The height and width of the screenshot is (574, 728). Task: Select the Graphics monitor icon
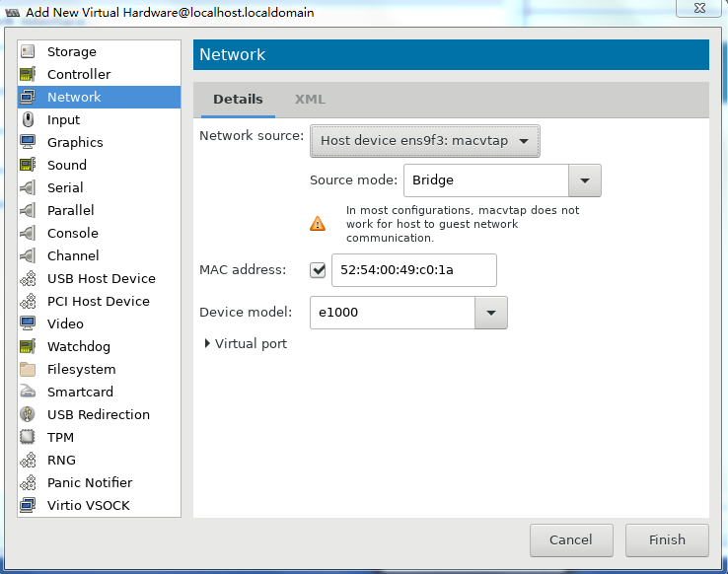(x=28, y=142)
